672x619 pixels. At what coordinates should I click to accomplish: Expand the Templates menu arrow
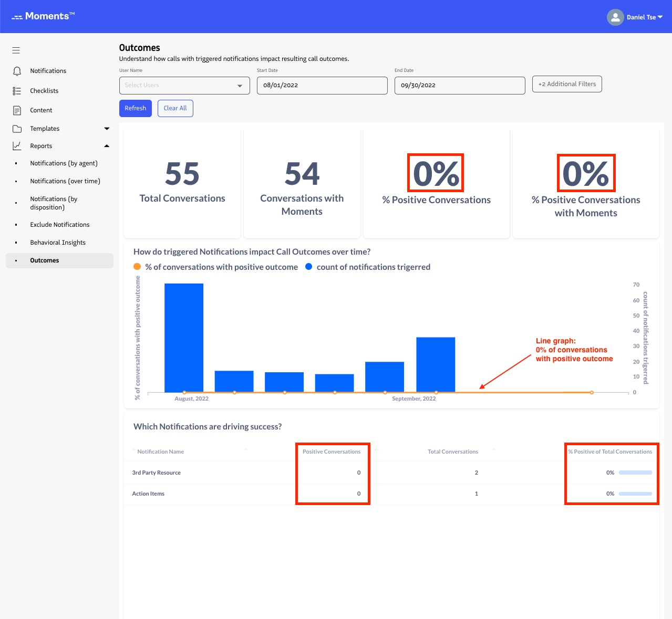tap(107, 129)
